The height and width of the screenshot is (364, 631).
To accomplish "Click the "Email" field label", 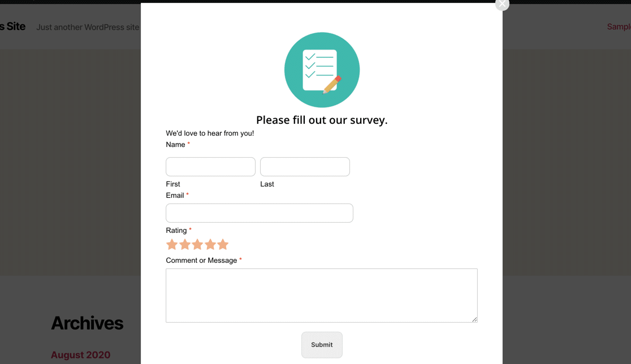I will click(x=175, y=195).
